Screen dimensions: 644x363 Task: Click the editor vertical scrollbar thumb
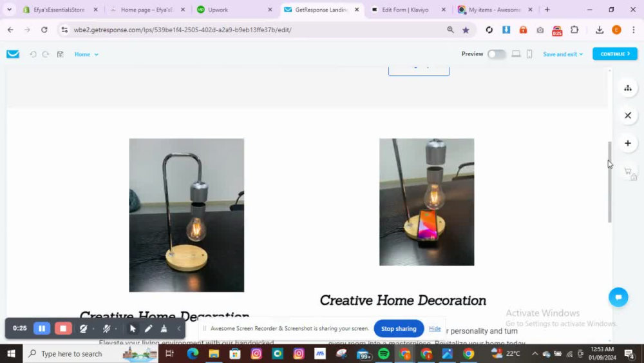tap(609, 182)
